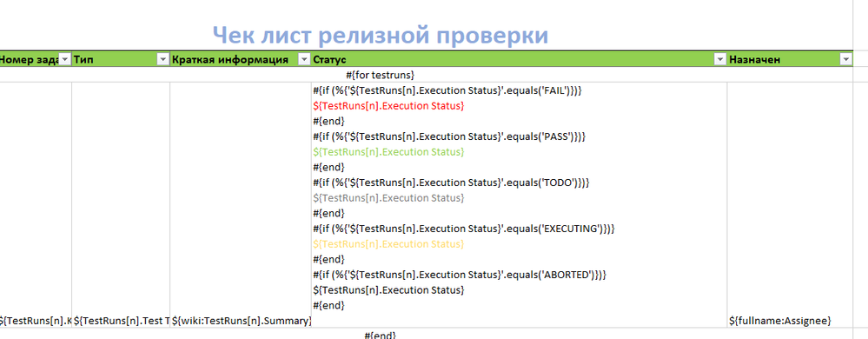This screenshot has width=868, height=339.
Task: Select the Номер зада header cell
Action: 36,59
